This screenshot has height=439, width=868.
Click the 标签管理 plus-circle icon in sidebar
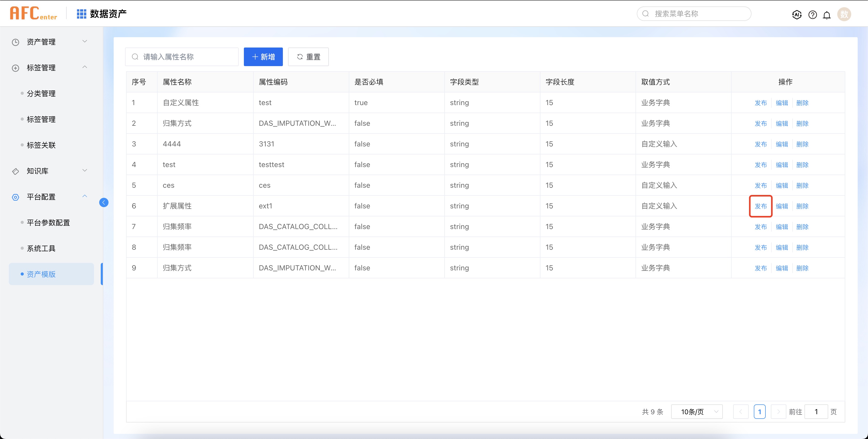tap(16, 68)
